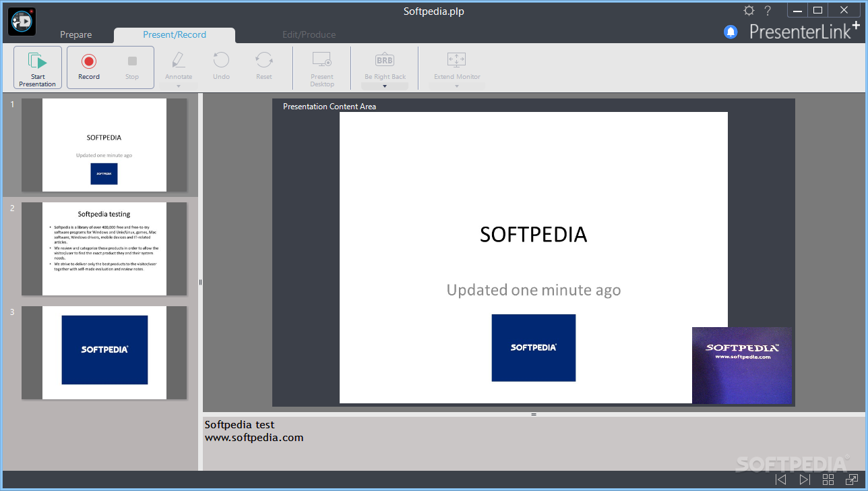Select the Present/Record tab

[175, 34]
